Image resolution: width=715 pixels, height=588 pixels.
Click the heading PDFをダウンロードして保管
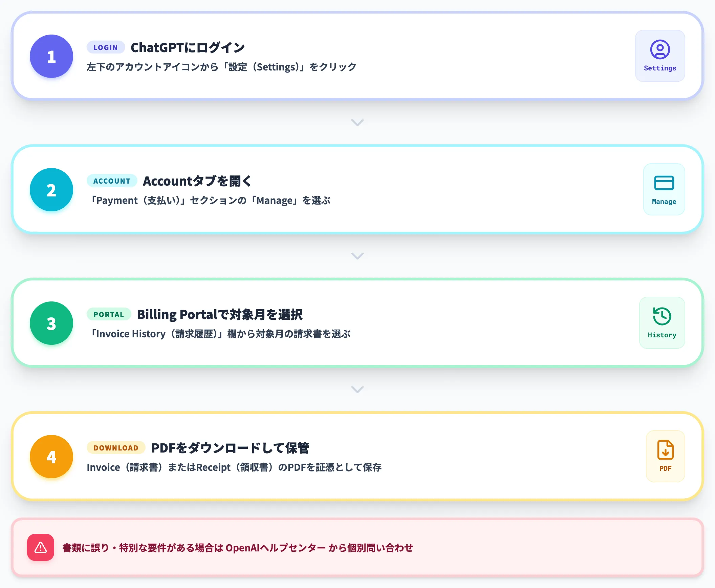click(x=230, y=448)
